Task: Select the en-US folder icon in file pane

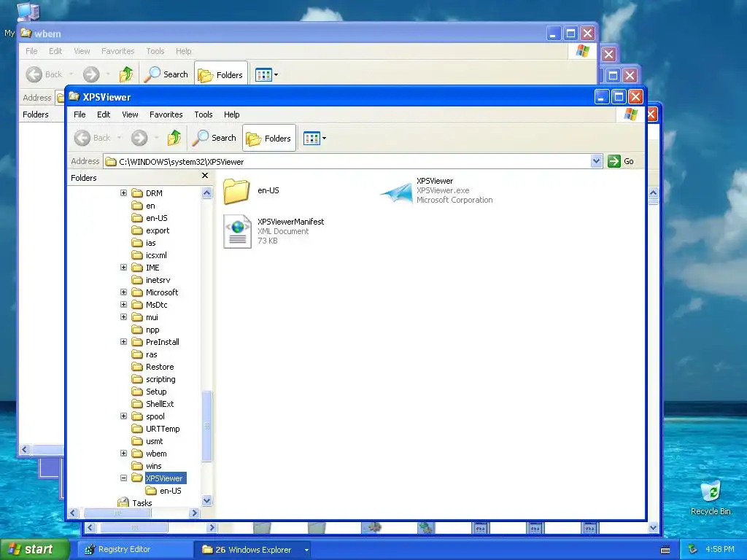Action: 236,191
